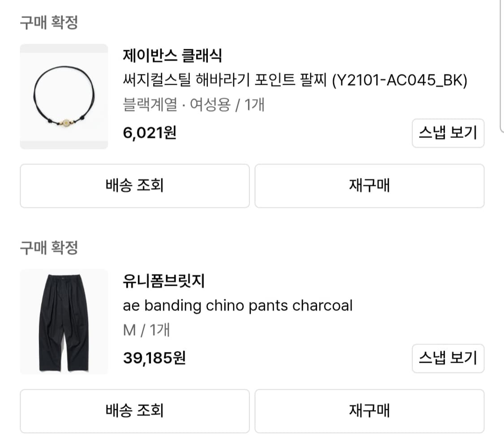The height and width of the screenshot is (435, 504).
Task: Click 재구매 for the chino pants order
Action: (369, 411)
